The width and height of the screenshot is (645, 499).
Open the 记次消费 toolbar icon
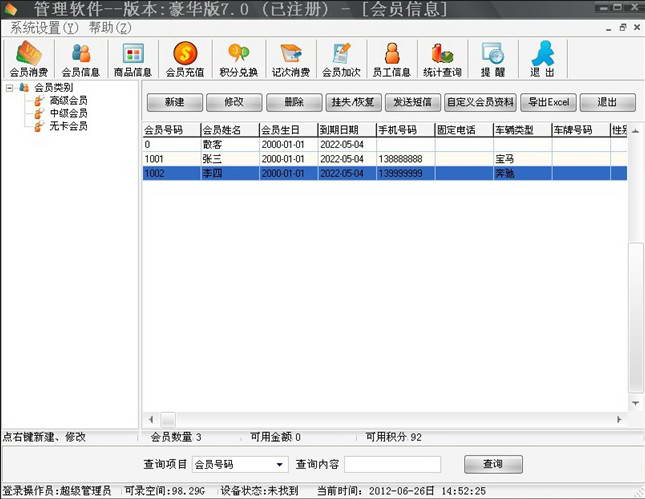290,58
